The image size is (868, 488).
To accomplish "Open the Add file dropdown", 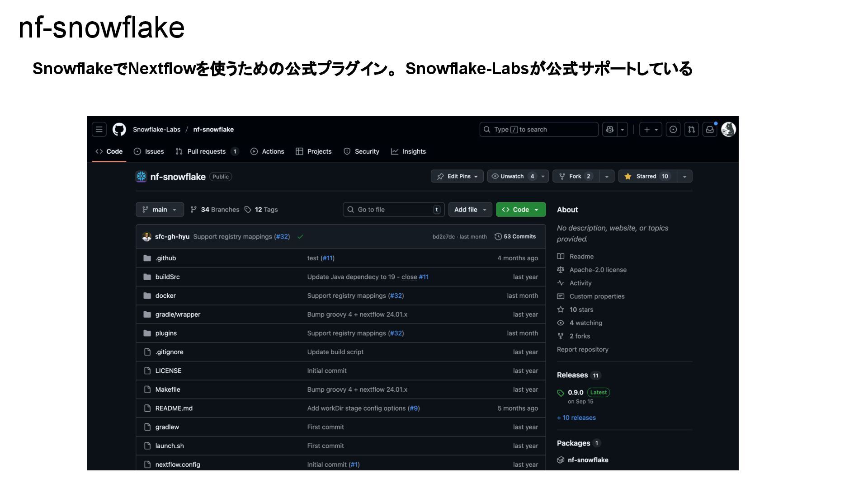I will [470, 210].
